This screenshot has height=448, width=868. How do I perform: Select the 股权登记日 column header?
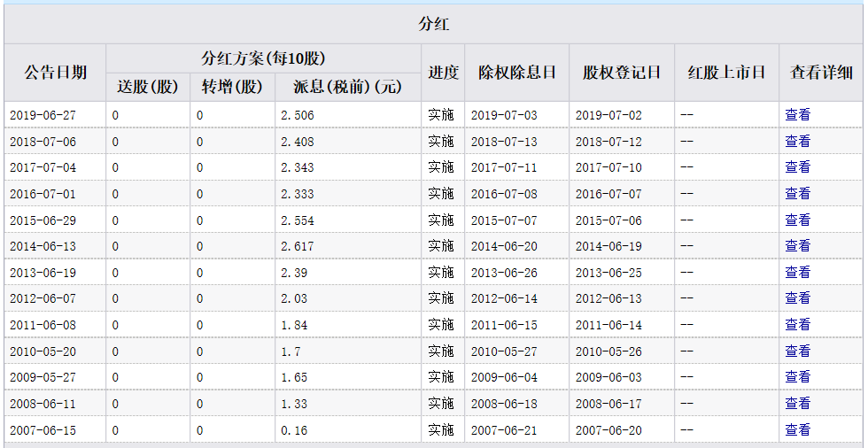coord(622,73)
